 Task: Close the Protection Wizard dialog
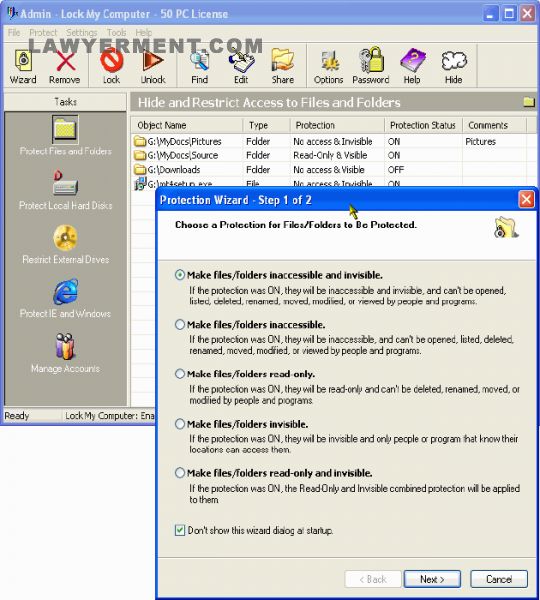coord(526,199)
